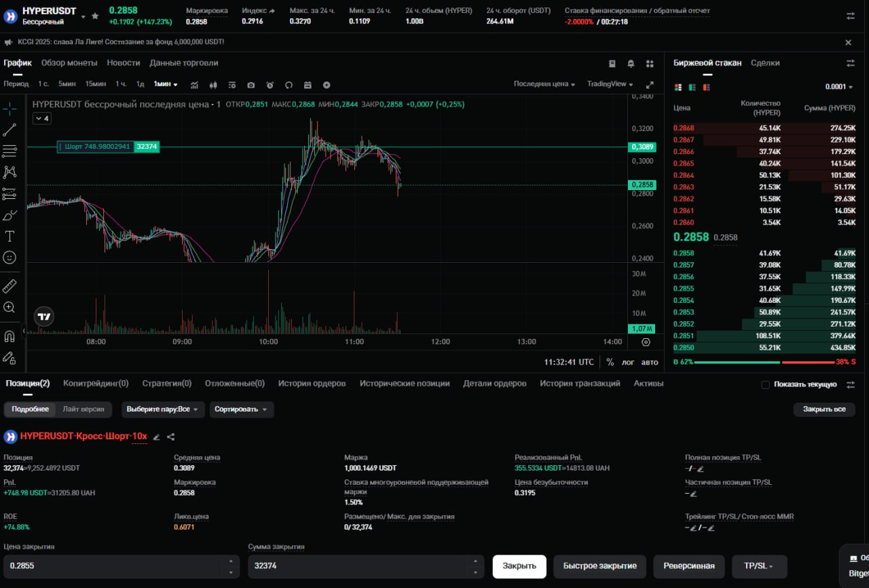This screenshot has height=588, width=869.
Task: Open the Сортировать dropdown
Action: 241,409
